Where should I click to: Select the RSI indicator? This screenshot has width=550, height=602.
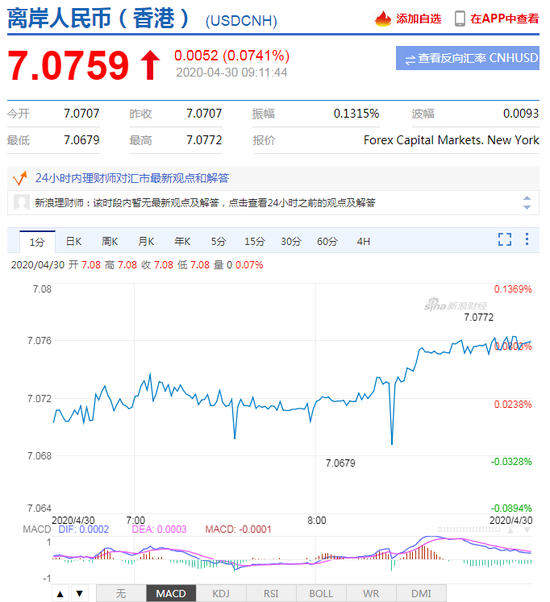[271, 594]
